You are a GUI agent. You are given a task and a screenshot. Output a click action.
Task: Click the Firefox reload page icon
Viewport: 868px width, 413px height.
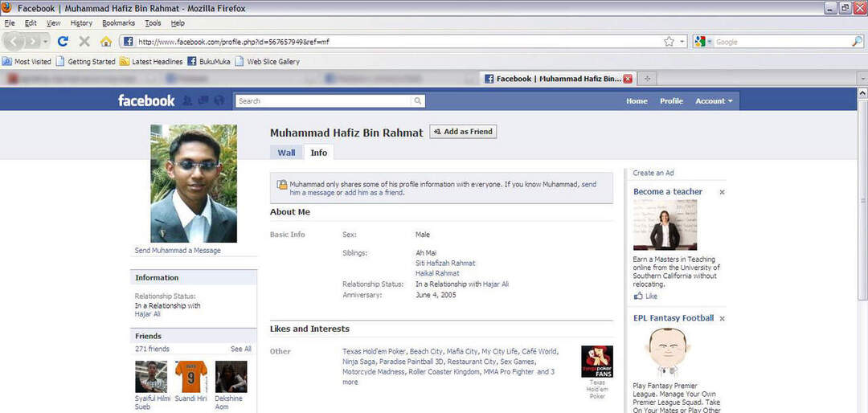tap(63, 42)
